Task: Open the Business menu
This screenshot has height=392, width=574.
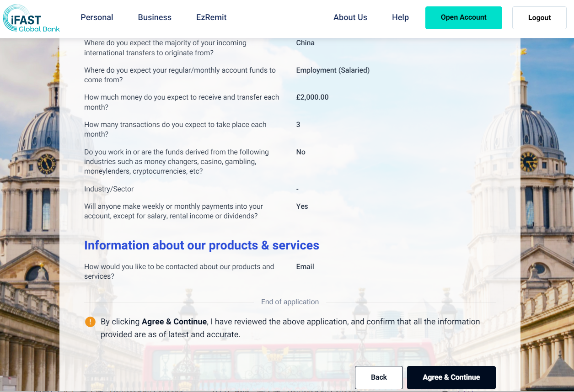Action: click(155, 17)
